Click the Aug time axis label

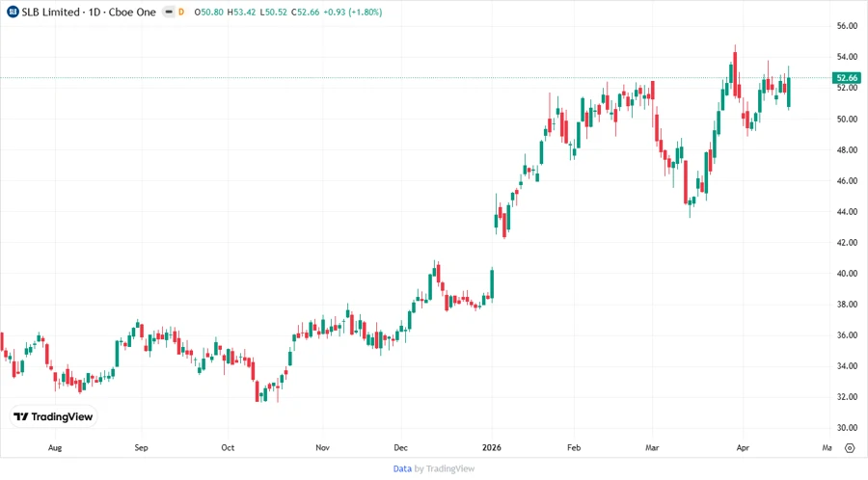(55, 447)
